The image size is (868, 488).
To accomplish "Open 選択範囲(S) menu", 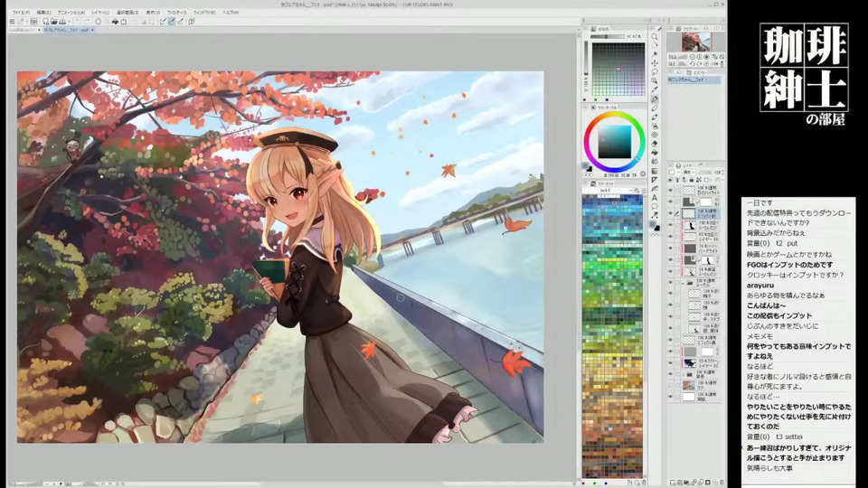I will tap(127, 12).
